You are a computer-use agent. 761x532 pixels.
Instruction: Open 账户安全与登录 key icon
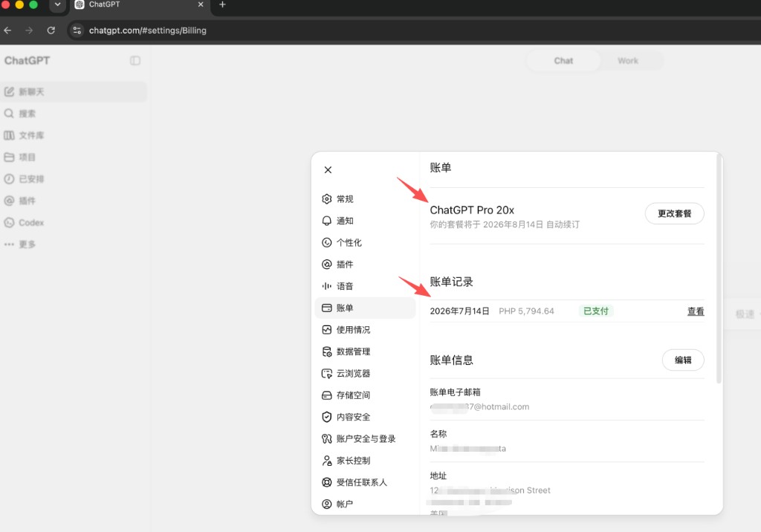tap(327, 439)
